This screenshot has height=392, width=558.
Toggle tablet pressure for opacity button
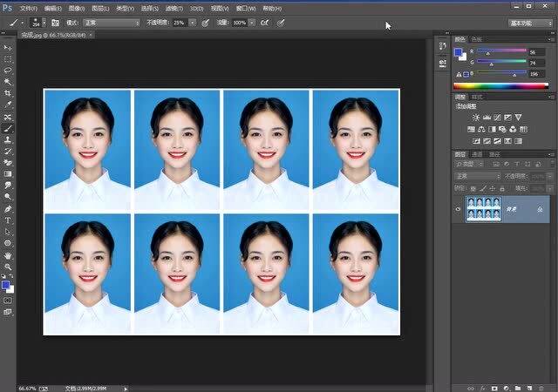(x=205, y=23)
